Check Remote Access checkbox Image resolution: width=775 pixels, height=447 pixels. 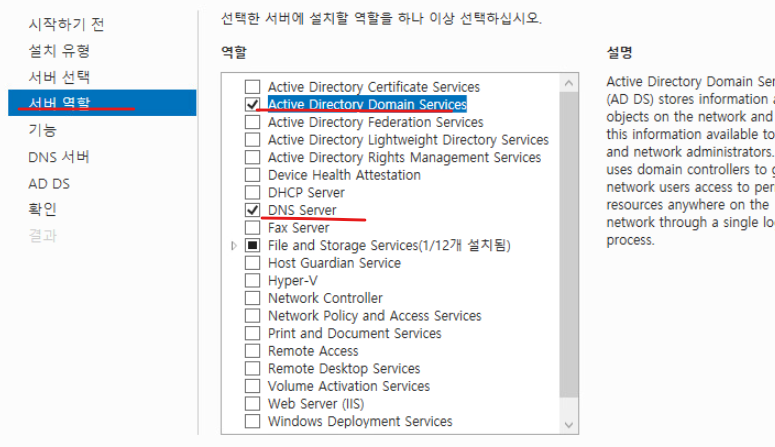253,351
